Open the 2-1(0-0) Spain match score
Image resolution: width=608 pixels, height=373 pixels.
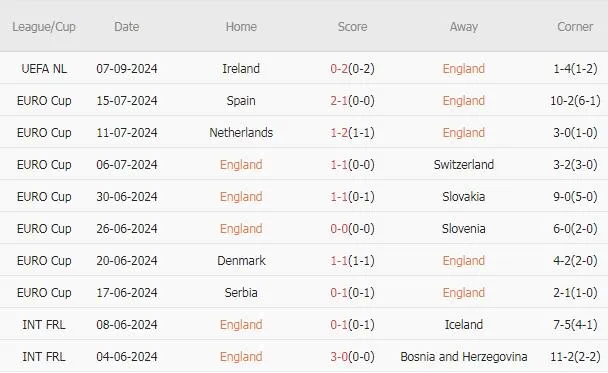[x=352, y=101]
